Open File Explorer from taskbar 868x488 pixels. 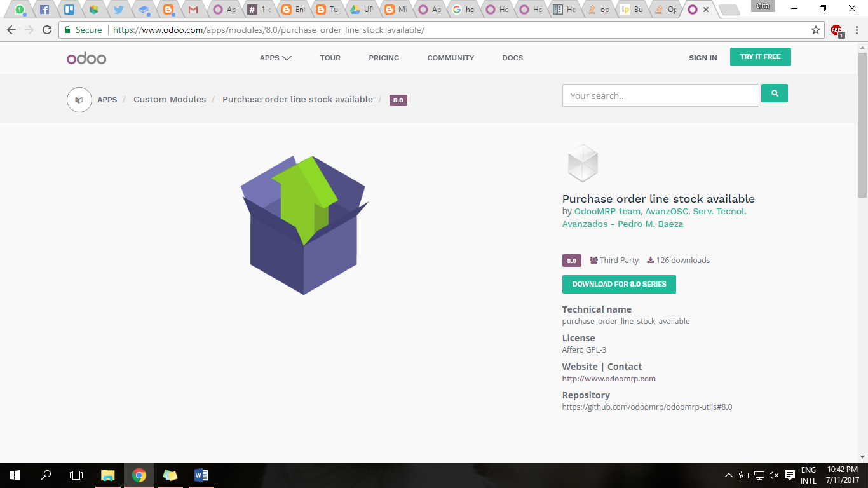pyautogui.click(x=108, y=475)
